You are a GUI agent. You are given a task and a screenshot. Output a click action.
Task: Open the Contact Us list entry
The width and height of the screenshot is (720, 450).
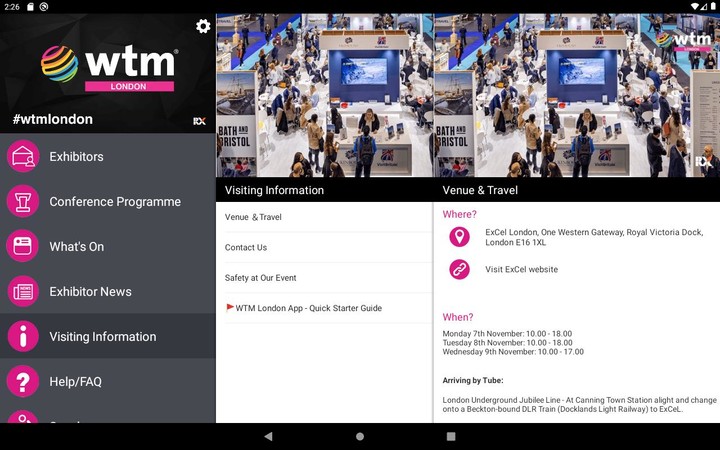point(324,248)
